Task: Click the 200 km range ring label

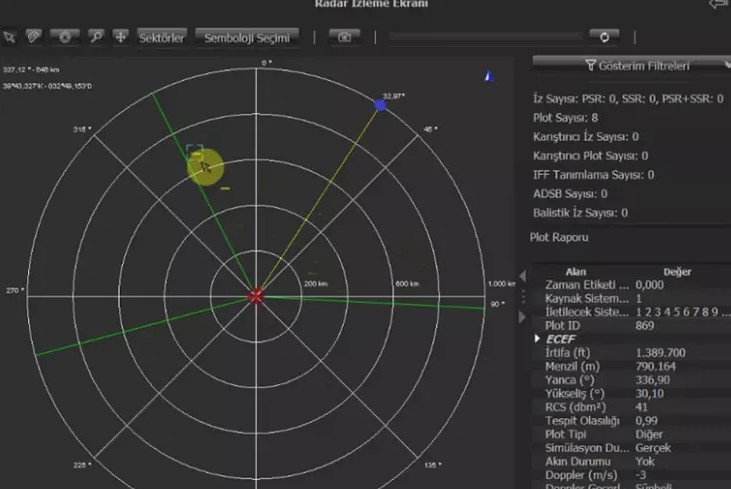Action: coord(316,283)
